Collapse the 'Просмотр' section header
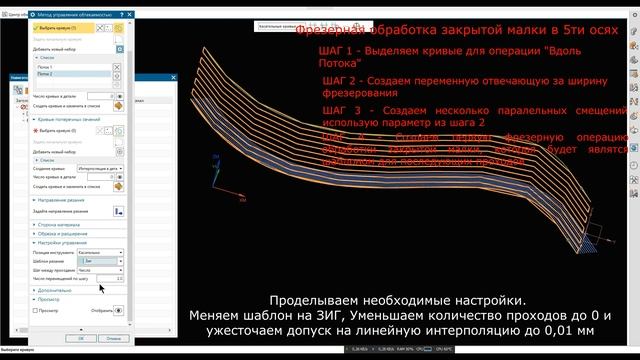 48,300
